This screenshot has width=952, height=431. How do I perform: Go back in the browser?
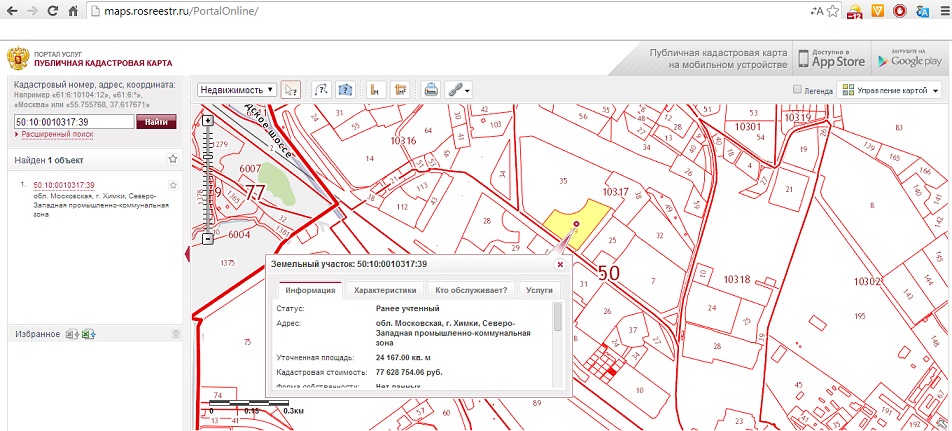[x=12, y=11]
